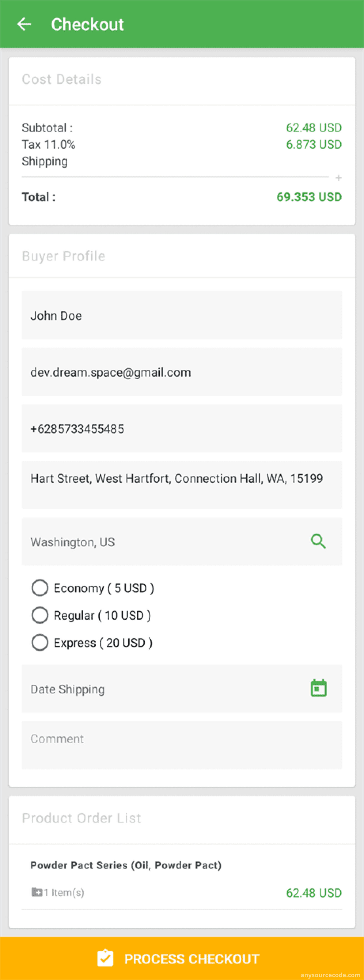The image size is (364, 980).
Task: Open the calendar icon for shipping date
Action: (319, 689)
